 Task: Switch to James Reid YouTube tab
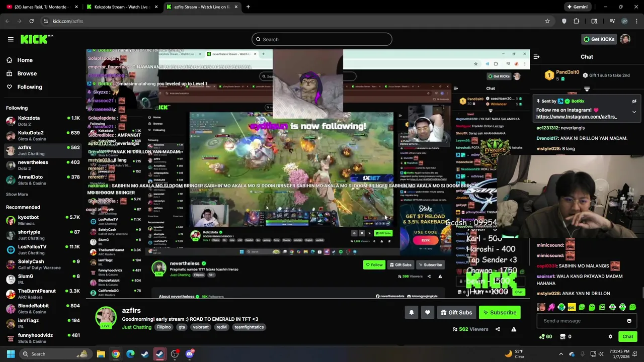42,7
